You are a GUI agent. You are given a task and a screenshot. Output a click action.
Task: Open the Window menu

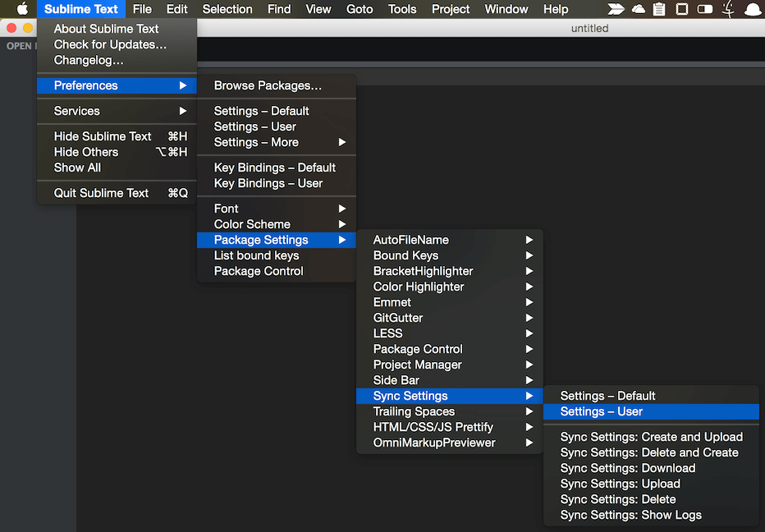506,9
